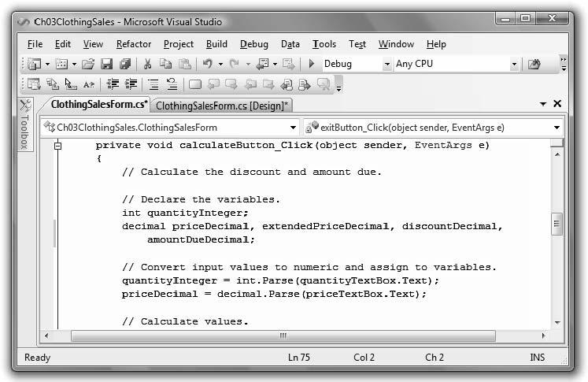The image size is (588, 382).
Task: Click the Copy icon in the toolbar
Action: [x=166, y=64]
